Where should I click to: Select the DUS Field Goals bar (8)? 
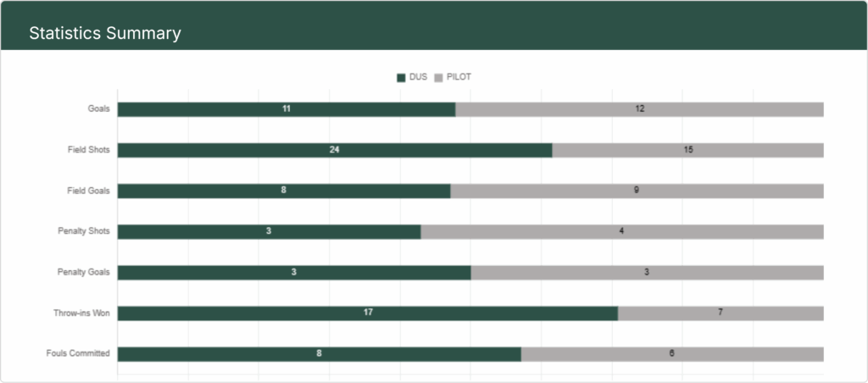click(284, 191)
